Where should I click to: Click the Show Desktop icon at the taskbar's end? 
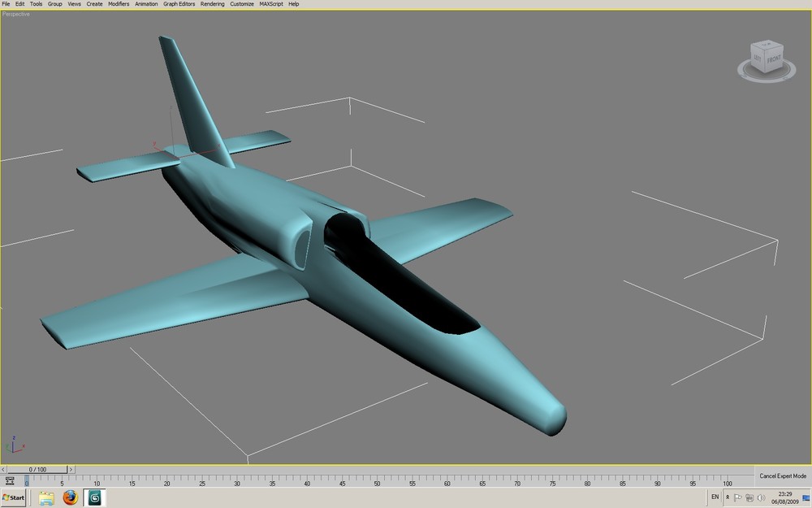tap(806, 498)
